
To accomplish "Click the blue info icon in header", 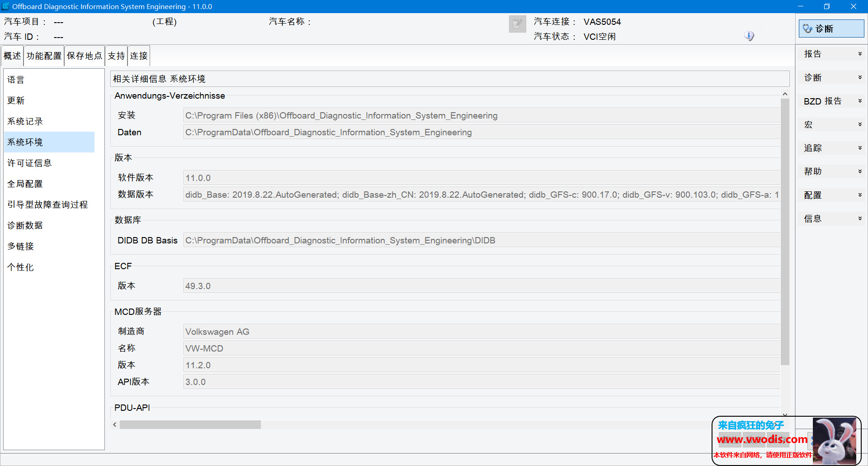I will (749, 36).
